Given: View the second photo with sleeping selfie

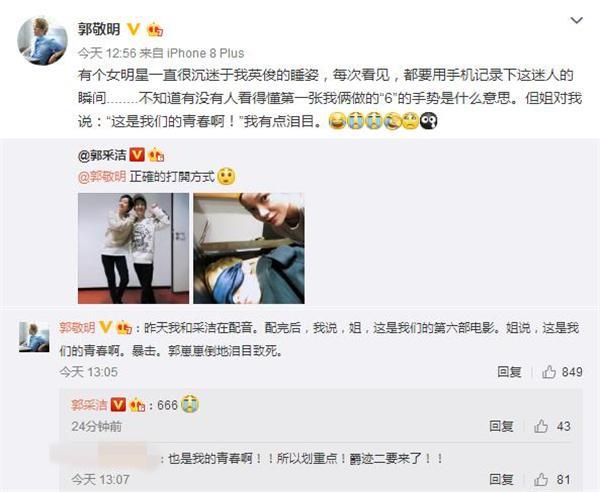Looking at the screenshot, I should tap(249, 248).
